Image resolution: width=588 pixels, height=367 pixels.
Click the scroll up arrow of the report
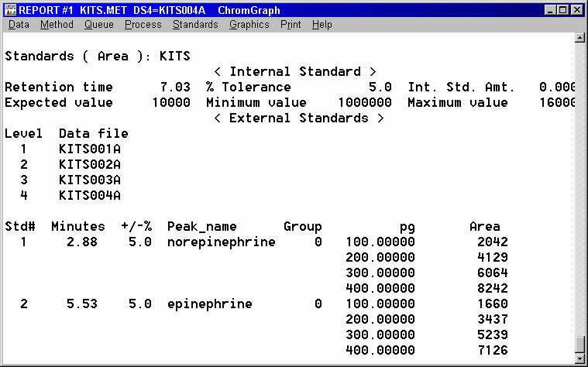[580, 38]
